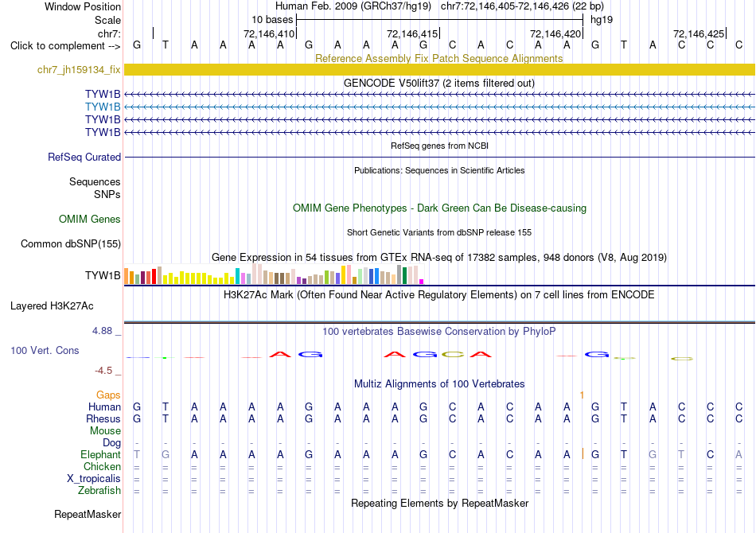Image resolution: width=756 pixels, height=533 pixels.
Task: Click the orange insertion bar in Elephant row
Action: click(x=583, y=453)
